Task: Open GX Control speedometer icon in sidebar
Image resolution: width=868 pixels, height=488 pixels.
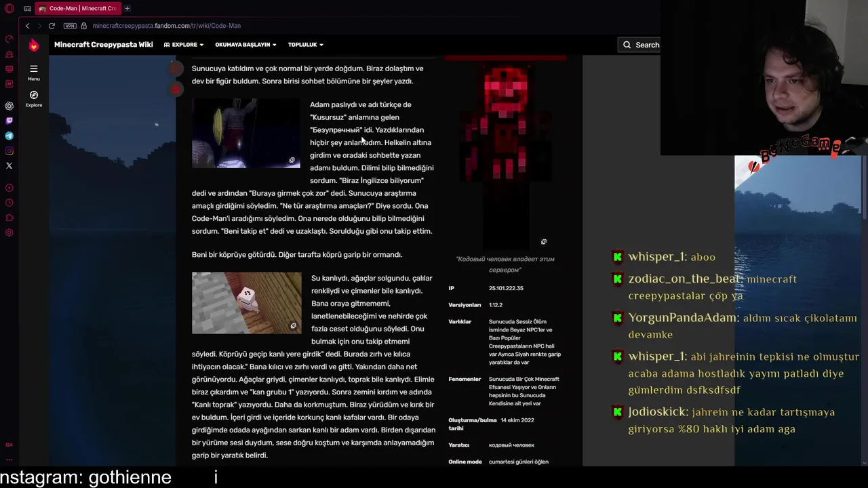Action: (9, 39)
